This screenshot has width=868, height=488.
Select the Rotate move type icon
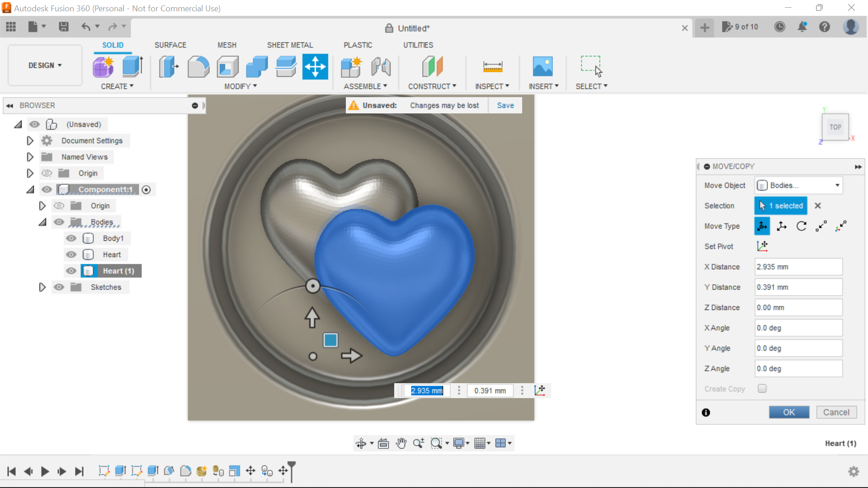point(802,226)
